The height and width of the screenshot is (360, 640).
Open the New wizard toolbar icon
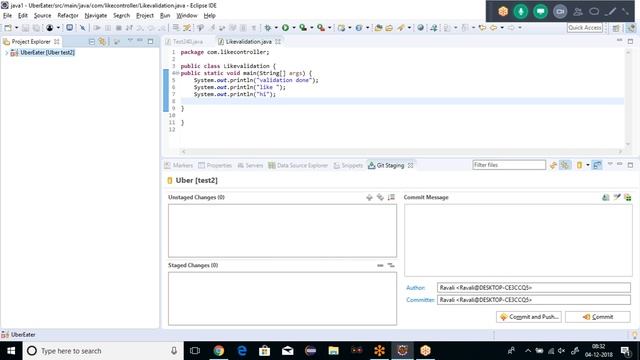click(8, 28)
